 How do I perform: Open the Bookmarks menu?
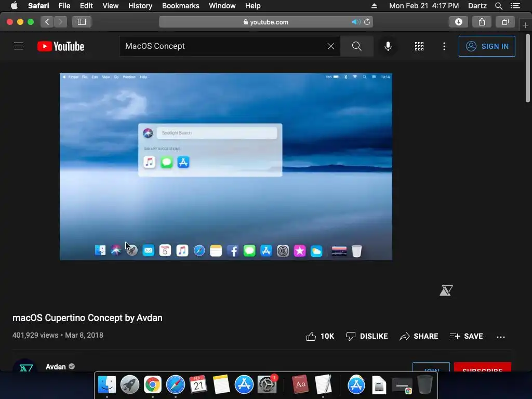(180, 6)
